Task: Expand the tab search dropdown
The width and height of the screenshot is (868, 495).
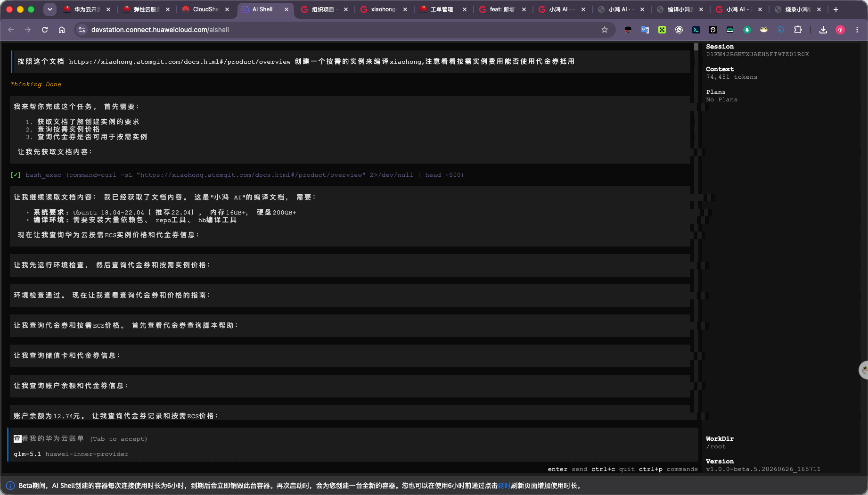Action: 49,9
